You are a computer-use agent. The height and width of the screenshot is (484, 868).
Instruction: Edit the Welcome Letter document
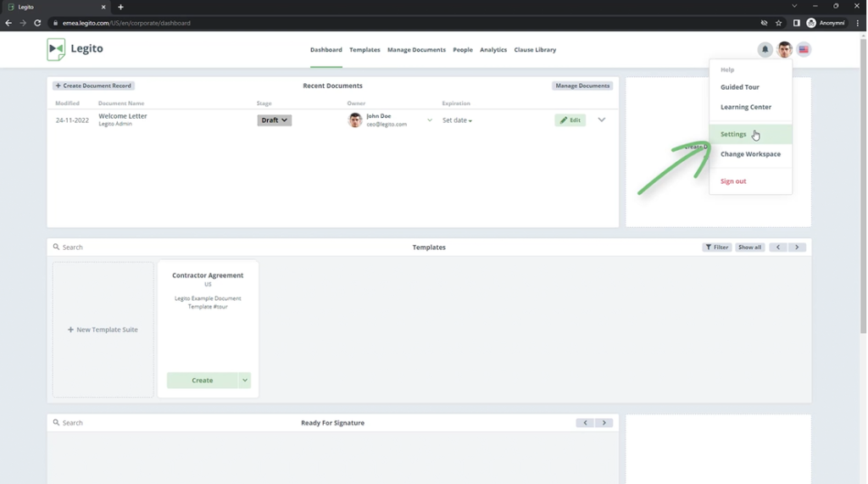click(570, 120)
